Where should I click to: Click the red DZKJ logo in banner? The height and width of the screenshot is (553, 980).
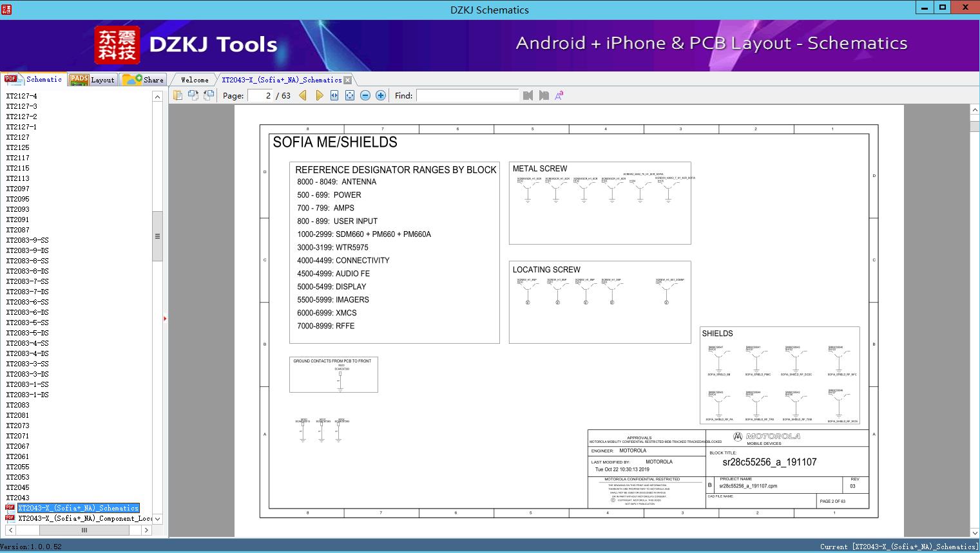(x=117, y=45)
